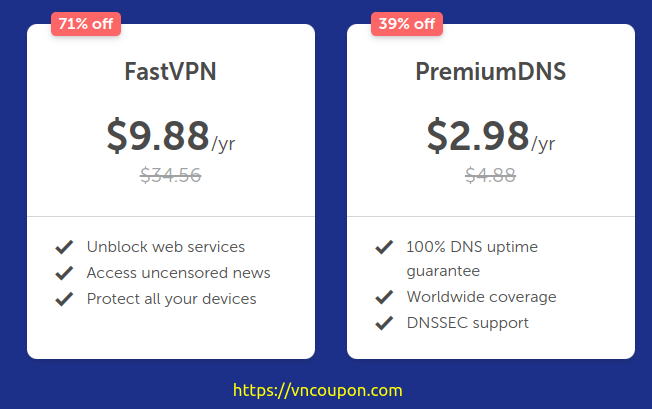Click the Unblock web services feature text
652x409 pixels.
pos(166,247)
